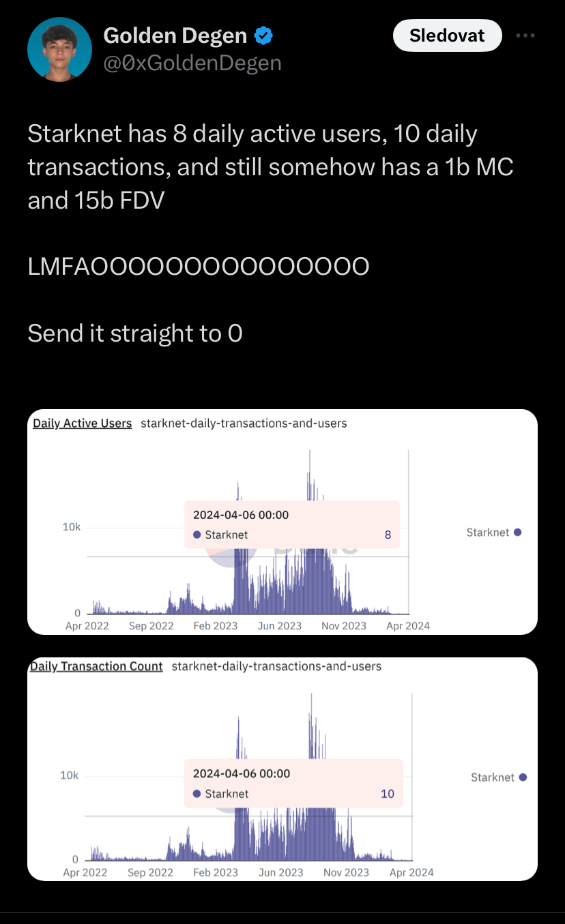Screen dimensions: 565x924
Task: Click tooltip value 10 in transactions chart
Action: pyautogui.click(x=388, y=794)
